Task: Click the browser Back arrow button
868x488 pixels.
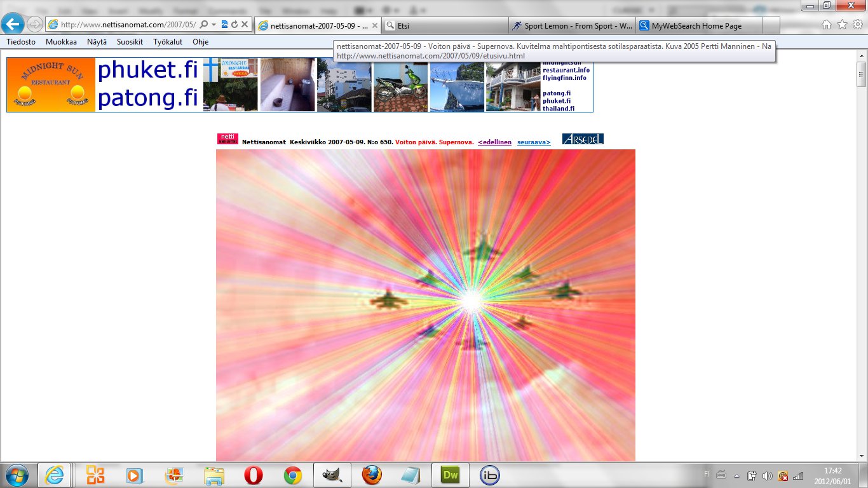Action: [x=13, y=24]
